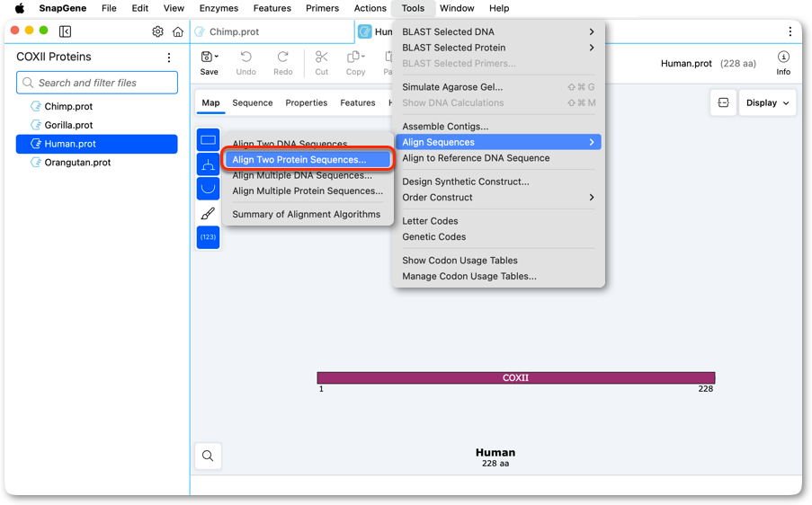The width and height of the screenshot is (812, 505).
Task: Toggle the feature coloring brush button
Action: click(x=209, y=213)
